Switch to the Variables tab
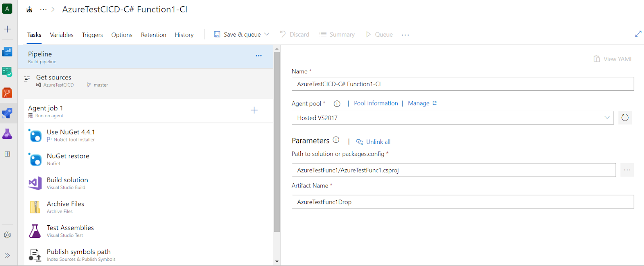The height and width of the screenshot is (266, 644). 62,35
